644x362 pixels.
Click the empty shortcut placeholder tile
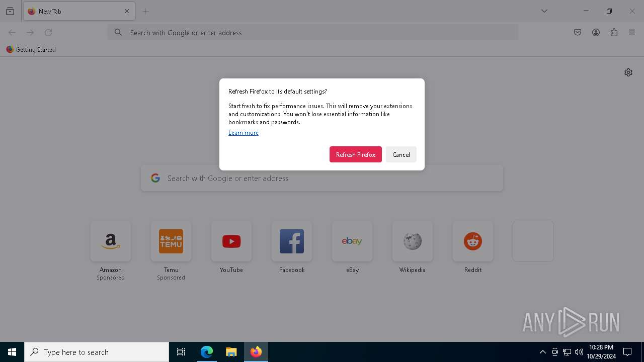pos(533,241)
